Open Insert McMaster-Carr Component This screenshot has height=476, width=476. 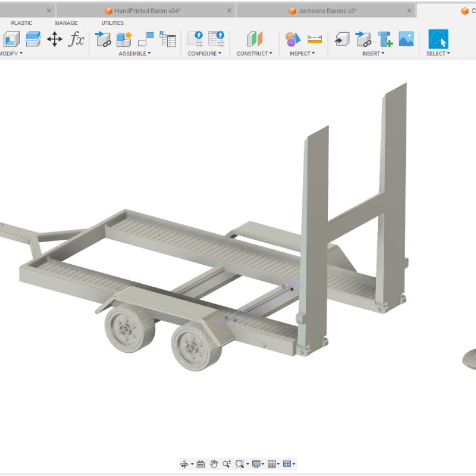point(386,40)
